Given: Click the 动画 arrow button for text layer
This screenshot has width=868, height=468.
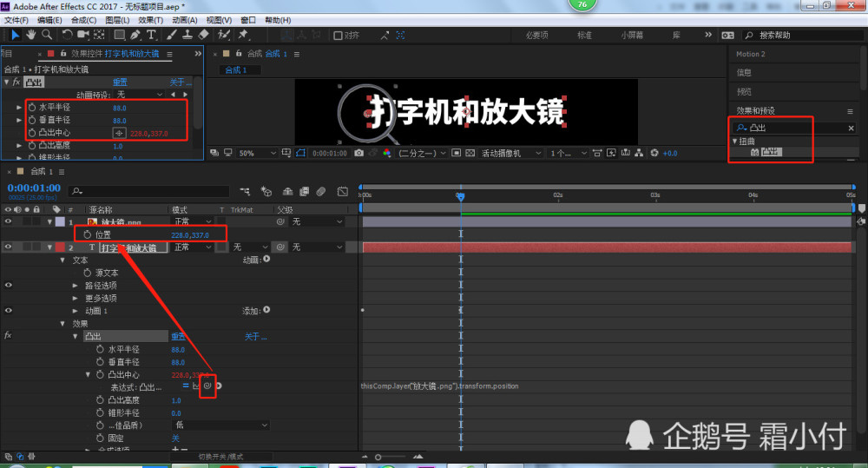Looking at the screenshot, I should (266, 260).
